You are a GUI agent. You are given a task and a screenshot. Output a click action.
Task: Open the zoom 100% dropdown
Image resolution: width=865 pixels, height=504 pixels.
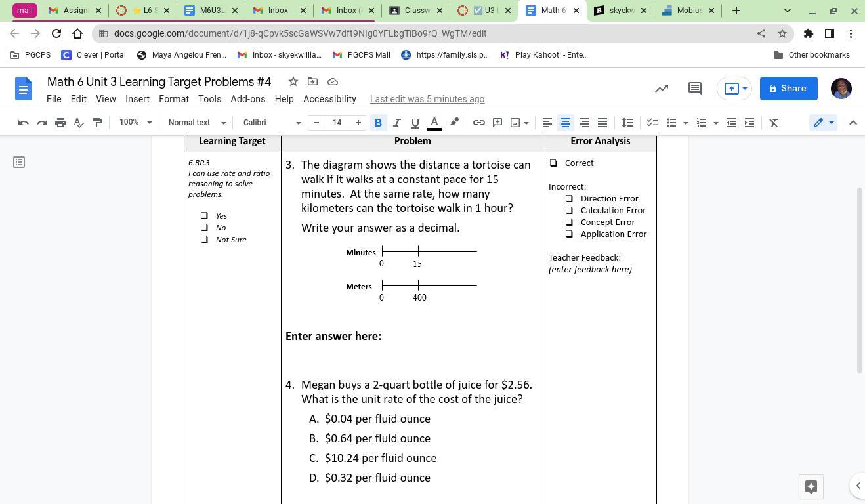click(x=135, y=123)
